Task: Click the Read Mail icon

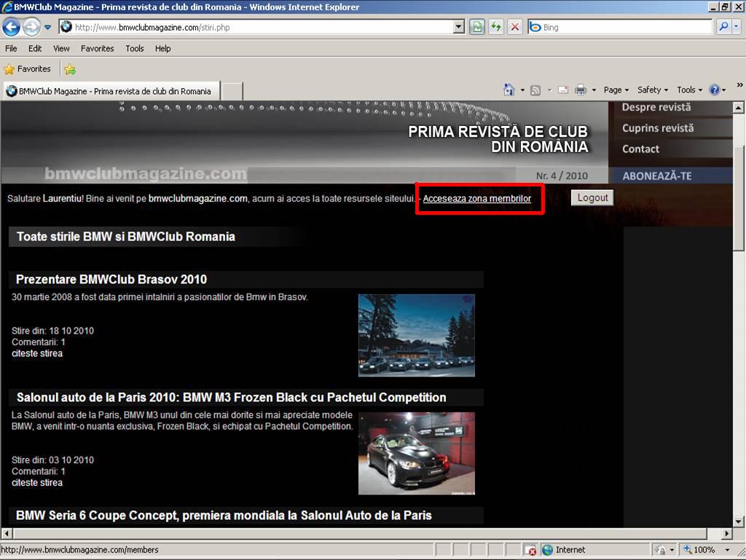Action: [x=563, y=90]
